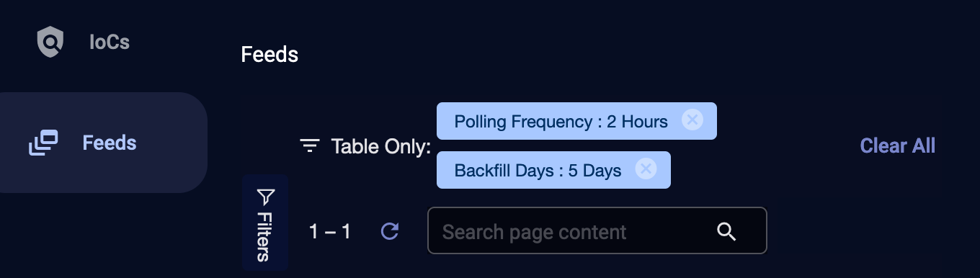Expand the vertical Filters panel label
The image size is (980, 278).
265,237
